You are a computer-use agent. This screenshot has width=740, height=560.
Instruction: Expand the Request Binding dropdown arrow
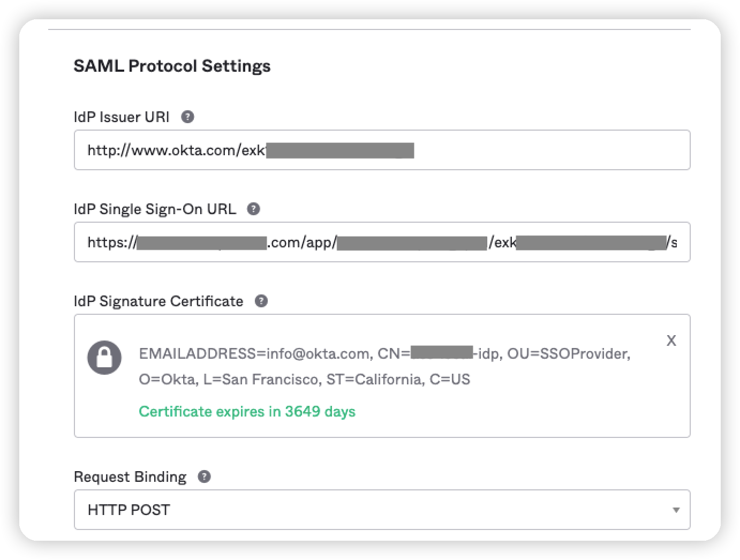click(x=676, y=510)
